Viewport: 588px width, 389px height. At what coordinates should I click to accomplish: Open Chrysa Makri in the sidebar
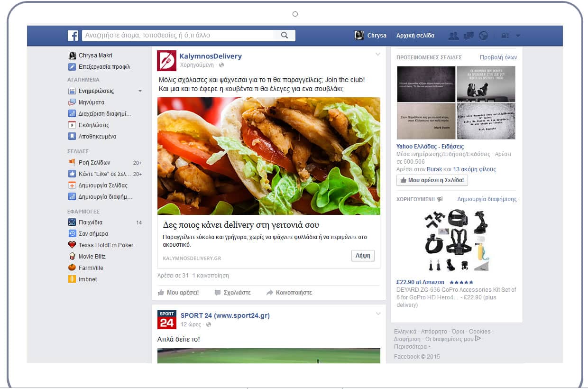tap(95, 56)
